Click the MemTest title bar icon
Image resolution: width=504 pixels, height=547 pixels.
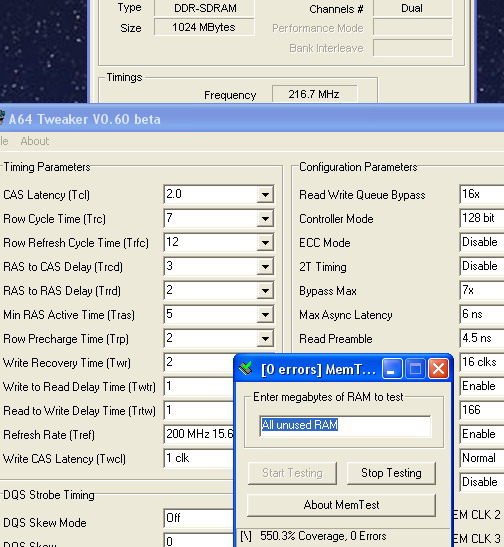point(246,369)
